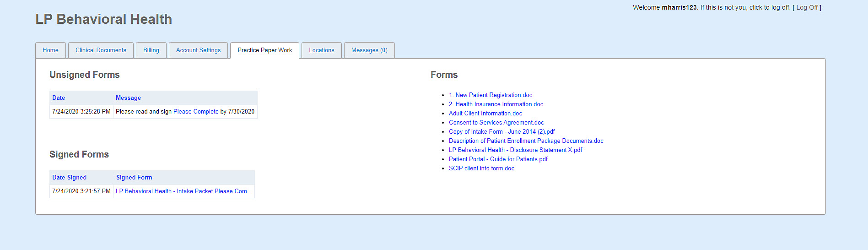Click the Signed Forms heading
The width and height of the screenshot is (868, 250).
click(x=79, y=155)
